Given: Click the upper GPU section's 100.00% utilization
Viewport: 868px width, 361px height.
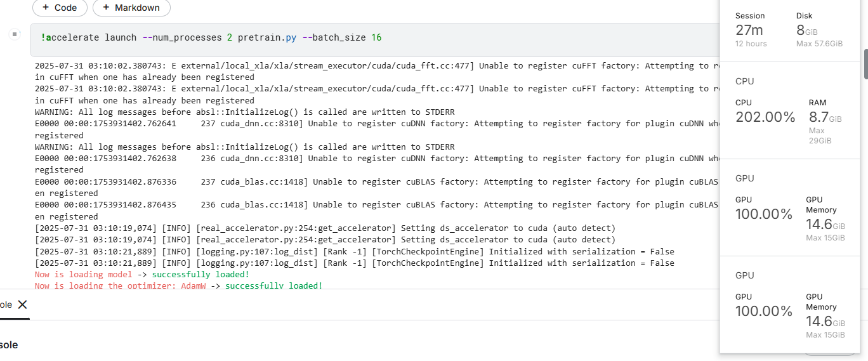Looking at the screenshot, I should [764, 214].
